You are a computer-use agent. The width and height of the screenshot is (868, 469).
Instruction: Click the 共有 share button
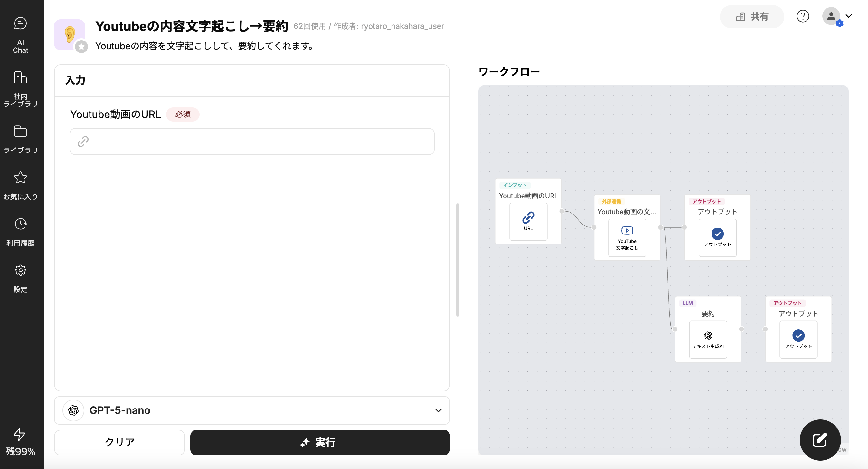tap(752, 16)
